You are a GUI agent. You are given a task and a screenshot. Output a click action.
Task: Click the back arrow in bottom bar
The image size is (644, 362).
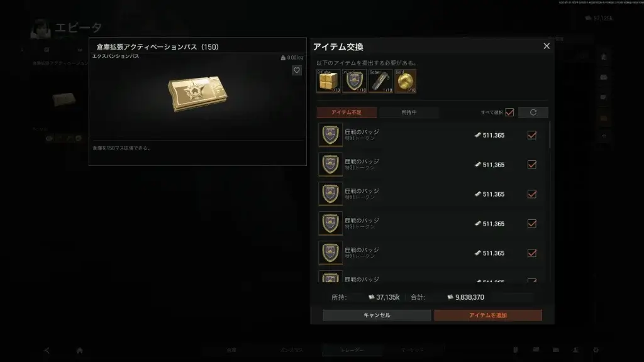pos(47,351)
